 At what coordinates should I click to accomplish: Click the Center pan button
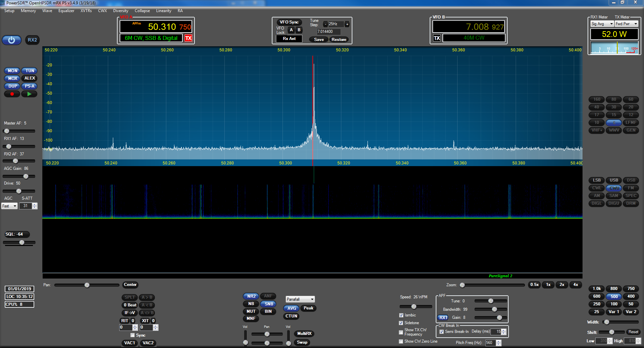130,285
